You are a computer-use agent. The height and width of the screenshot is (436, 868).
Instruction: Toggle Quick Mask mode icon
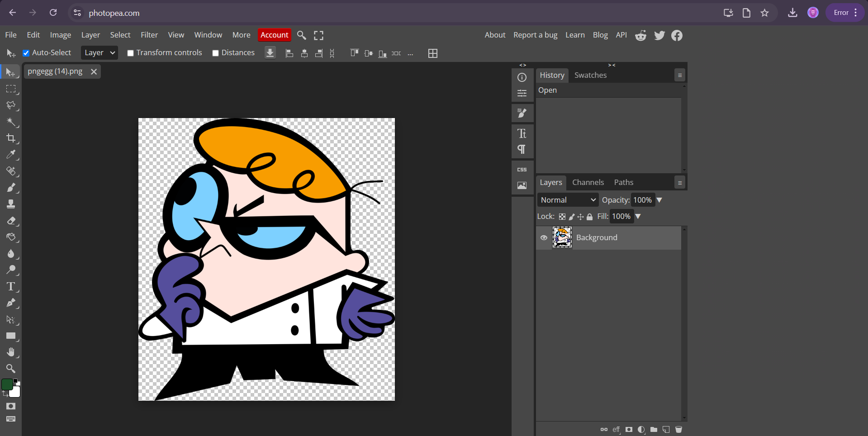point(11,406)
